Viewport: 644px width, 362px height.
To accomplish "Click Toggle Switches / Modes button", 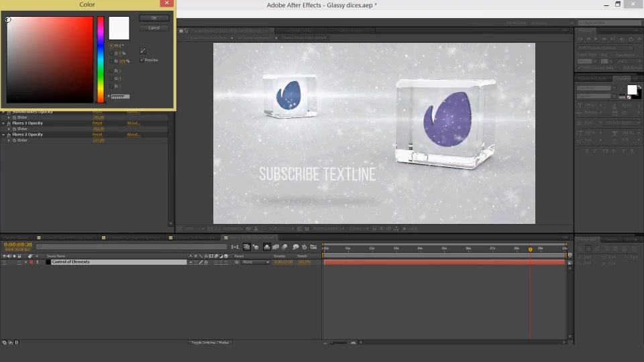I will (x=210, y=343).
